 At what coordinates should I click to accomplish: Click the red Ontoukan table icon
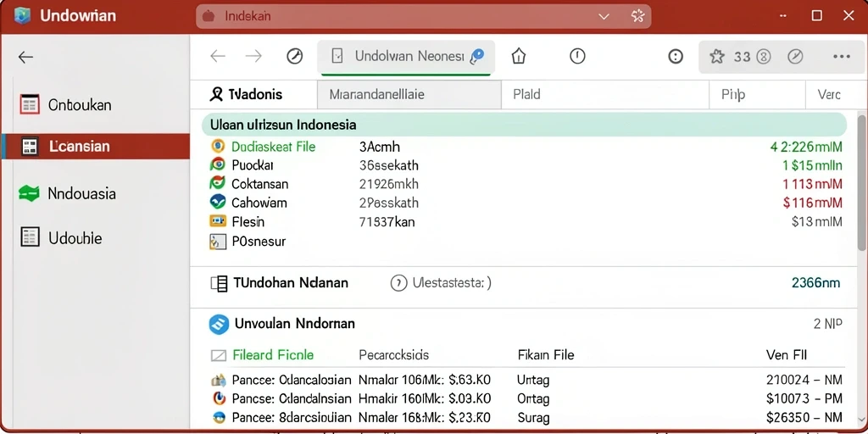tap(30, 104)
